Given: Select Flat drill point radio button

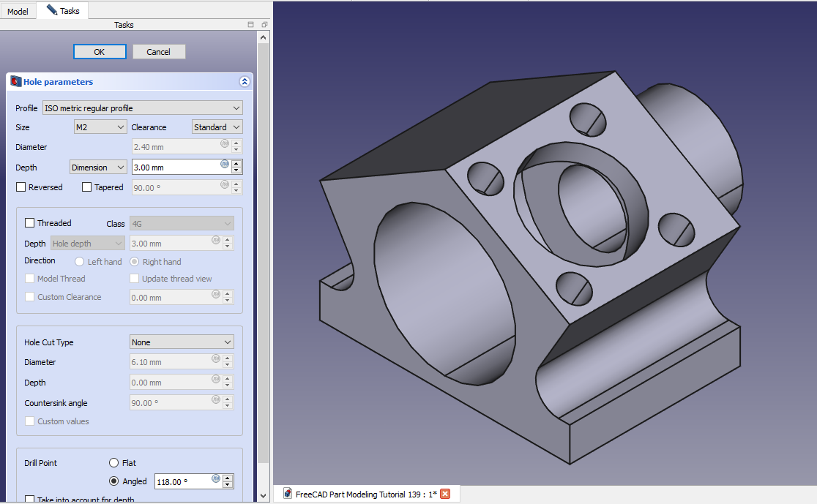Looking at the screenshot, I should tap(113, 463).
